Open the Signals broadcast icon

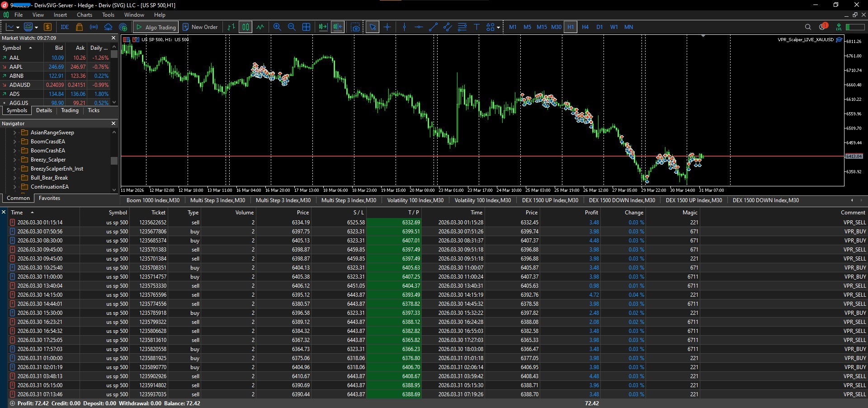click(x=94, y=27)
